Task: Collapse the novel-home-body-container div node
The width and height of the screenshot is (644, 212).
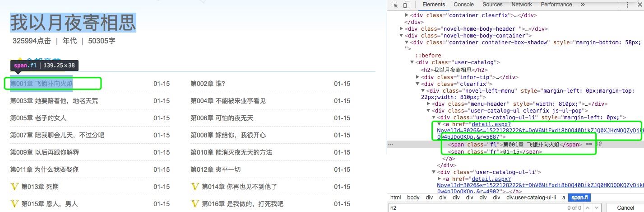Action: pos(402,36)
